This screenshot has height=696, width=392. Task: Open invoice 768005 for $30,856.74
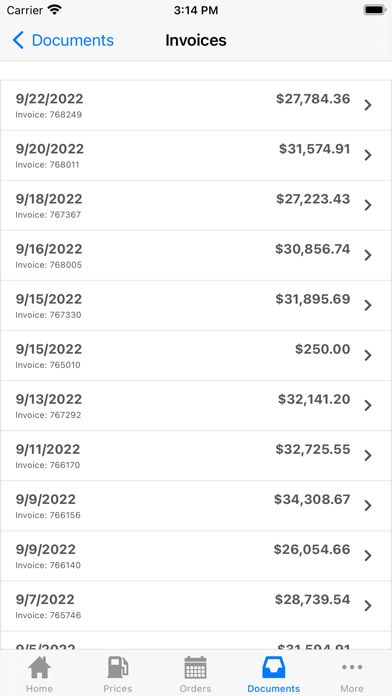[196, 256]
